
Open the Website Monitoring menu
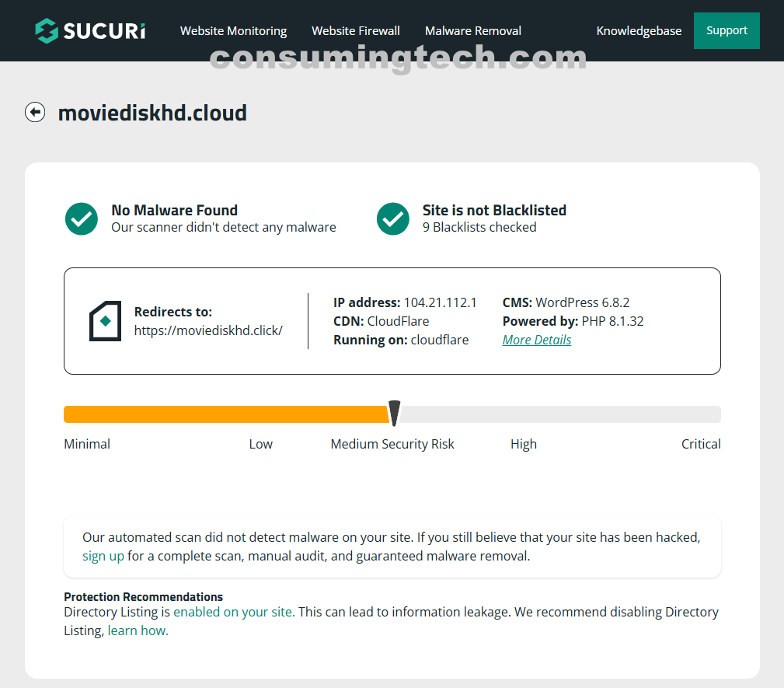coord(233,31)
